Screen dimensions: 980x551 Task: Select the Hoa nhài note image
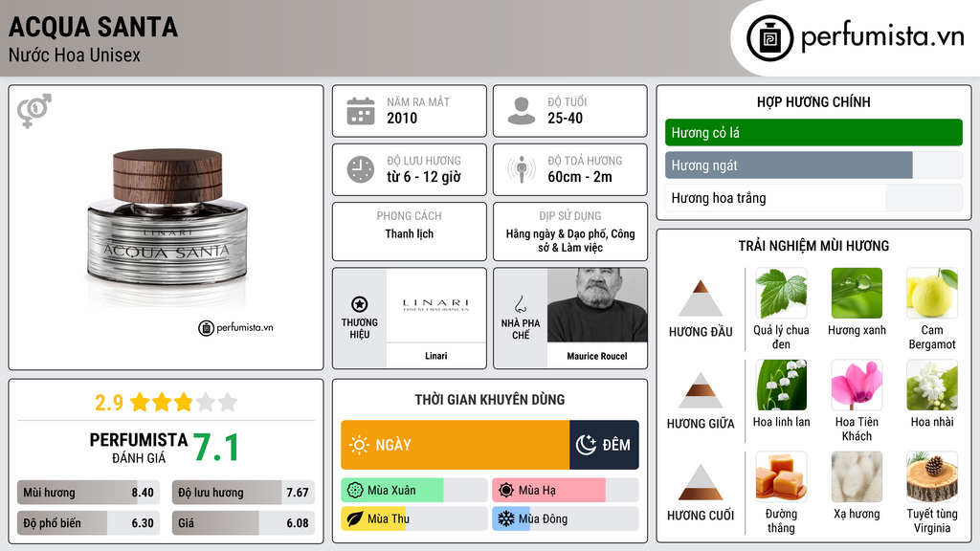(x=932, y=385)
